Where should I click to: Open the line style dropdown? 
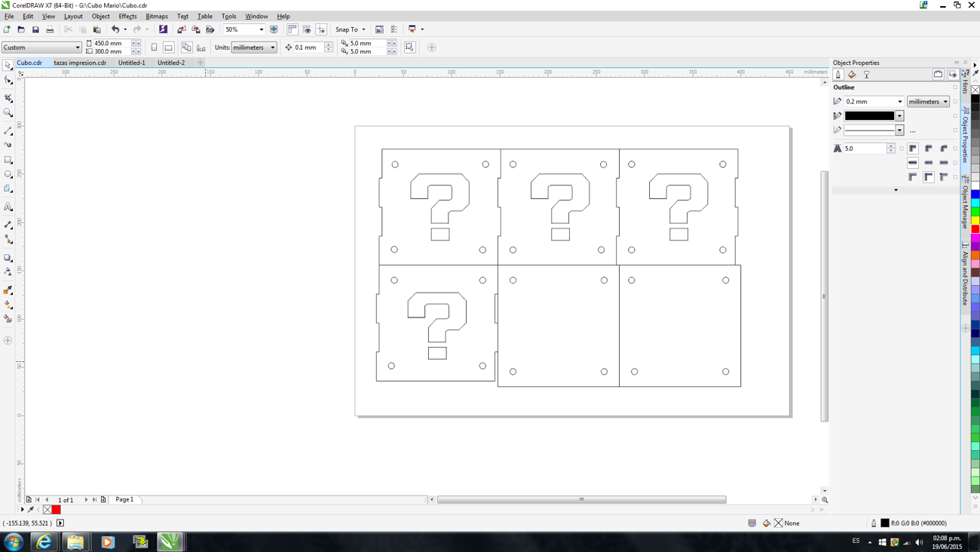(899, 130)
